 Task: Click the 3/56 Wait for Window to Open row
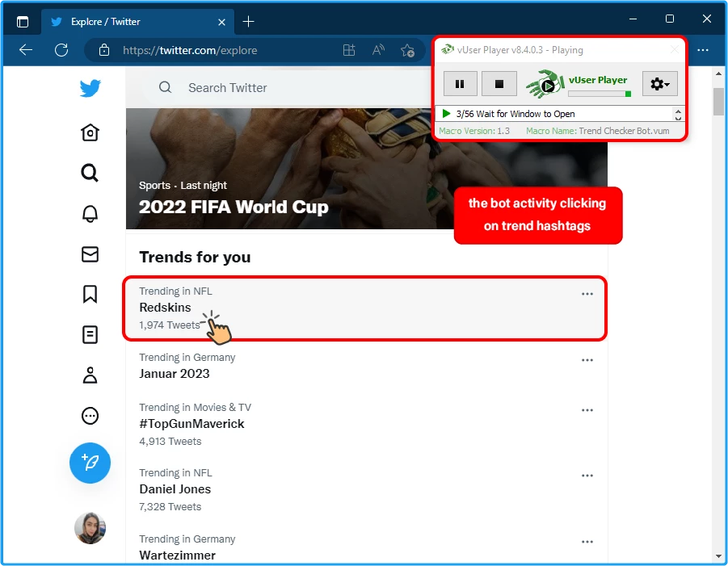pos(556,114)
